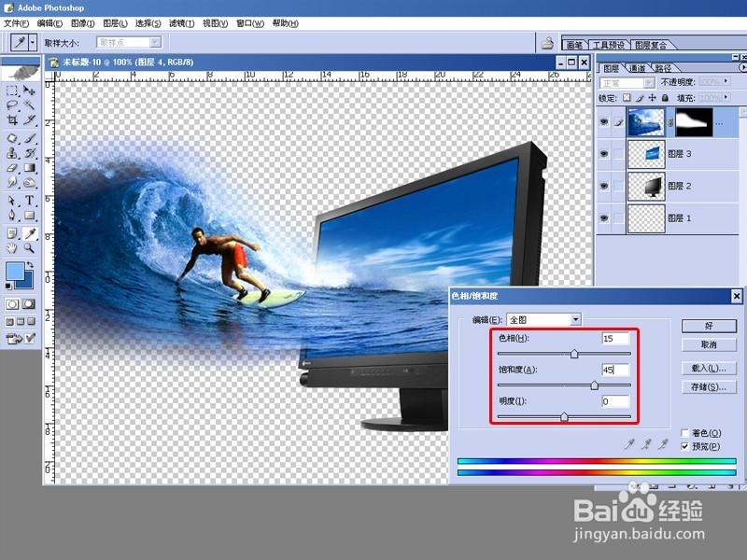
Task: Hide layer 图层 3 via eye icon
Action: [604, 154]
